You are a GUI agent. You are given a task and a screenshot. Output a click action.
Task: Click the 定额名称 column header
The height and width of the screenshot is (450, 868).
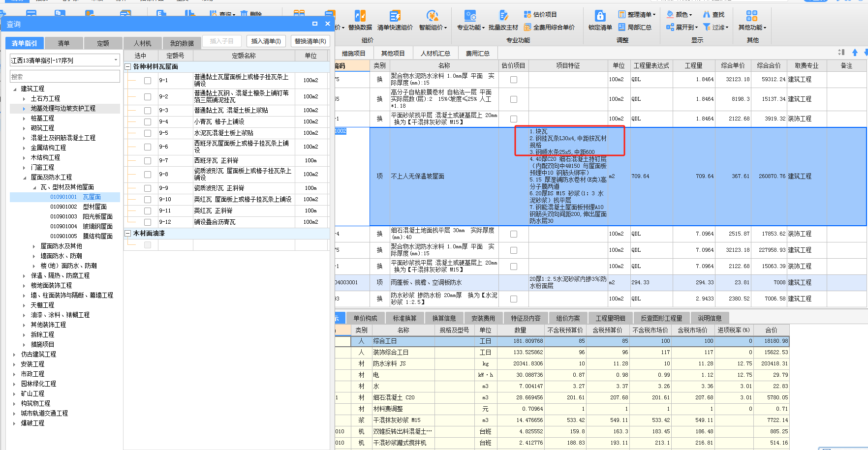tap(244, 56)
